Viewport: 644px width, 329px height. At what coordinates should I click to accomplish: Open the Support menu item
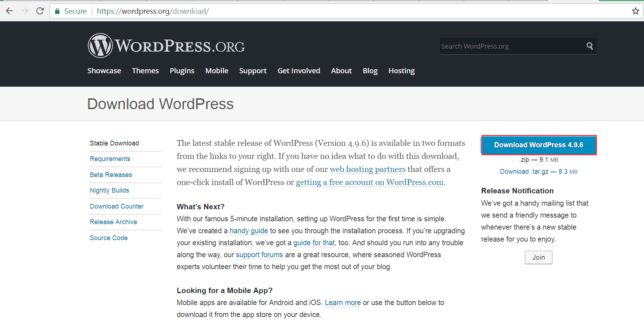click(x=253, y=71)
